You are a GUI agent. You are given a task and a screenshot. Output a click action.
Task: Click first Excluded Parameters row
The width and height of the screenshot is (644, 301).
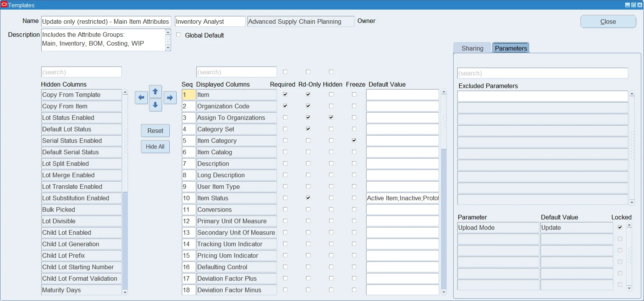click(x=542, y=96)
